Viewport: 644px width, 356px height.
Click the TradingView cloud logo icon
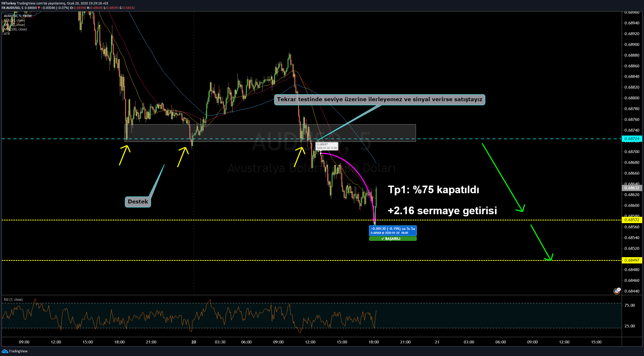[x=5, y=351]
